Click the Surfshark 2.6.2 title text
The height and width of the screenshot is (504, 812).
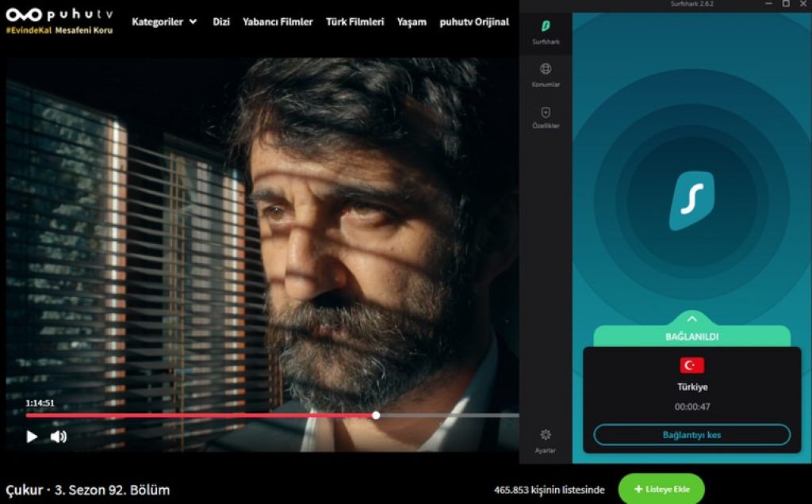tap(691, 4)
